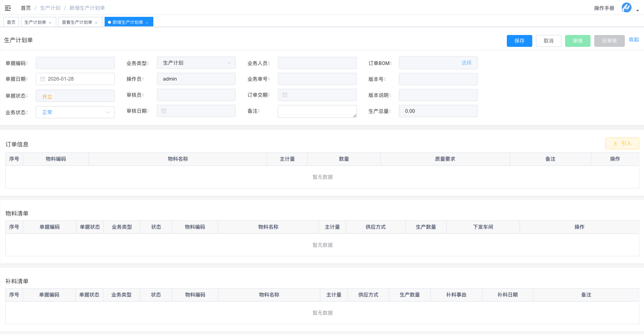This screenshot has height=336, width=644.
Task: Click calendar icon in 审核日期 field
Action: click(x=164, y=111)
